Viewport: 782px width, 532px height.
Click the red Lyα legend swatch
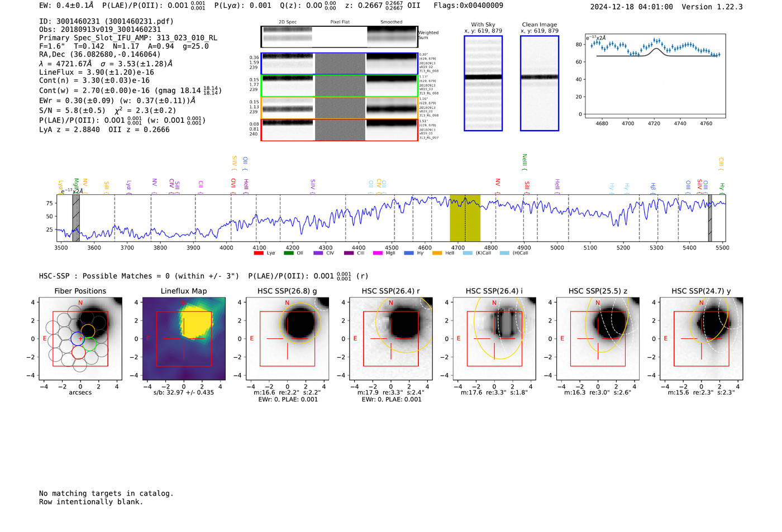tap(259, 253)
